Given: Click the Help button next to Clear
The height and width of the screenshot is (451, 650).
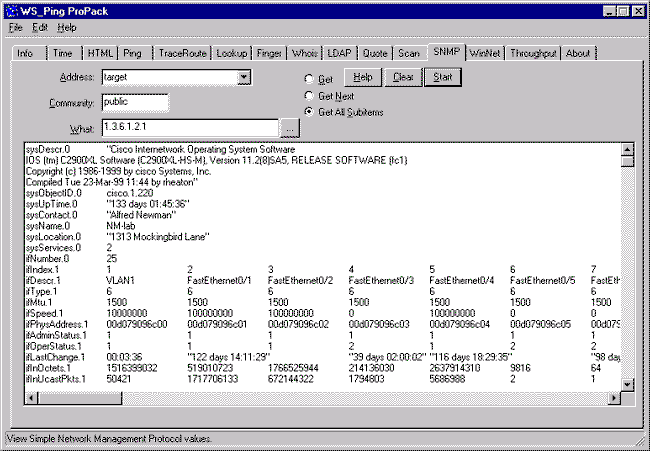Looking at the screenshot, I should coord(363,76).
